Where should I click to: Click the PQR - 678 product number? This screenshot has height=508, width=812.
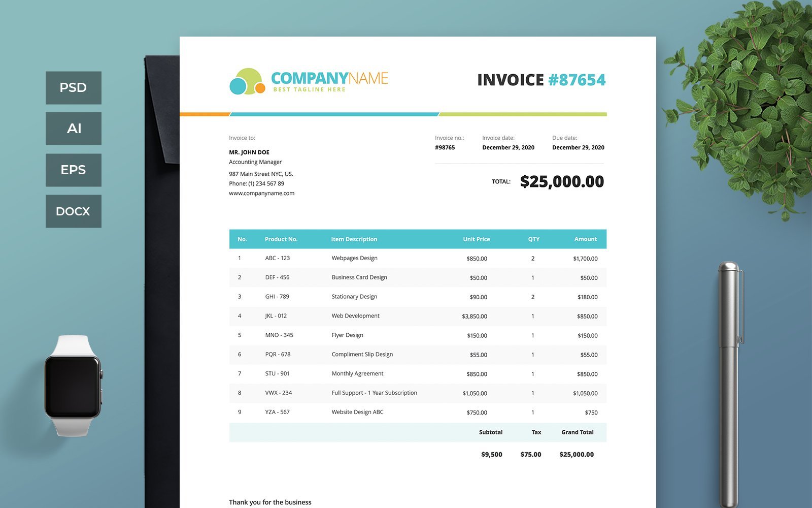click(x=278, y=355)
